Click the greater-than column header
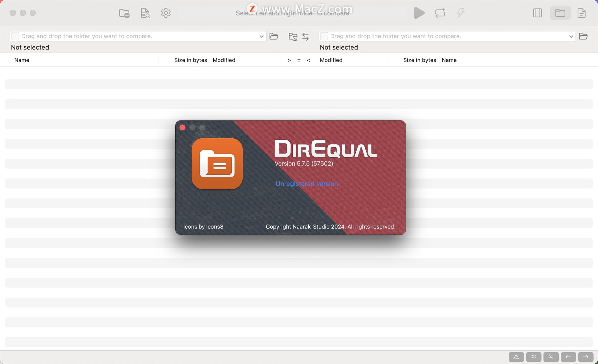This screenshot has height=364, width=598. 289,60
